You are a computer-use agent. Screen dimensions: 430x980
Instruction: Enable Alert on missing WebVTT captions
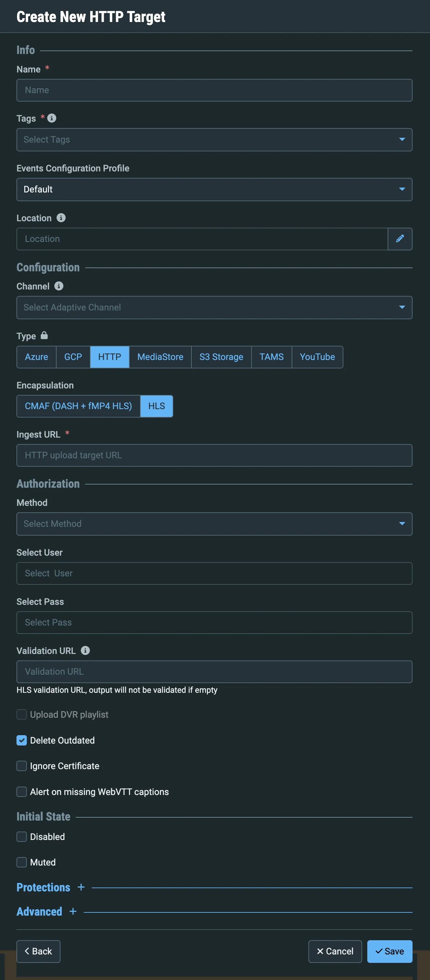(x=22, y=792)
